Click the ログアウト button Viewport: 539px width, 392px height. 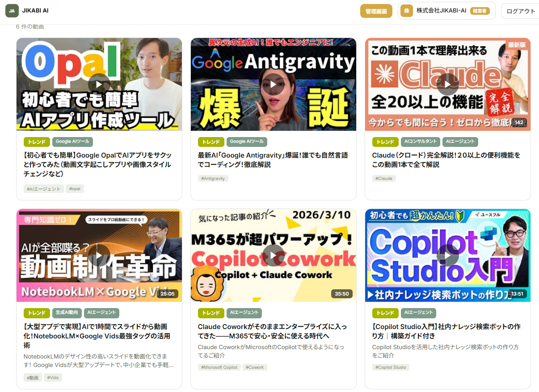pos(521,11)
